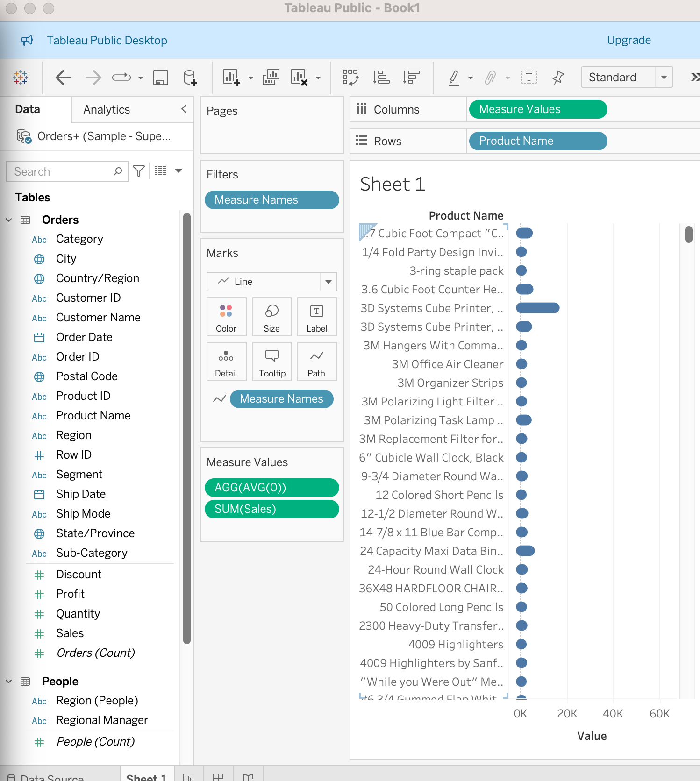Click the chart vertical scrollbar
The image size is (700, 781).
click(688, 234)
